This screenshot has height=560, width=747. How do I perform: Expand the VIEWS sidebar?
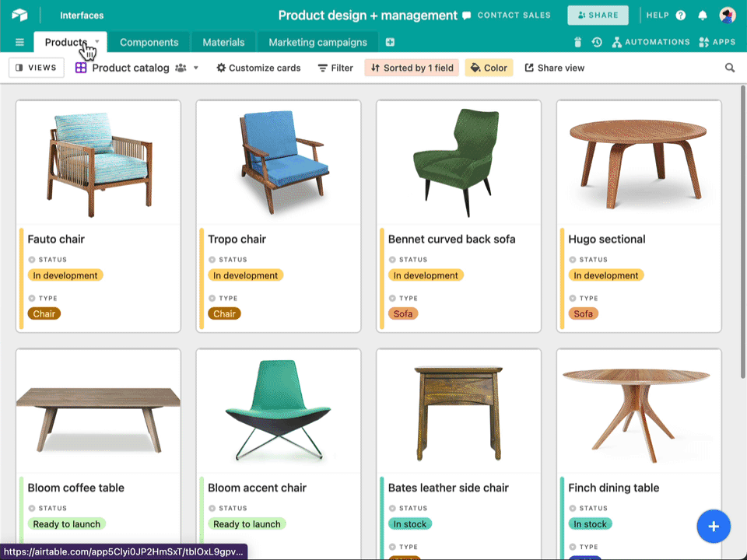tap(36, 68)
